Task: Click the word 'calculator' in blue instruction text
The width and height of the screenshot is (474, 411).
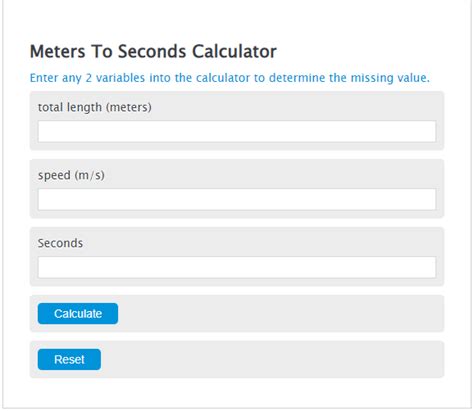Action: 223,78
